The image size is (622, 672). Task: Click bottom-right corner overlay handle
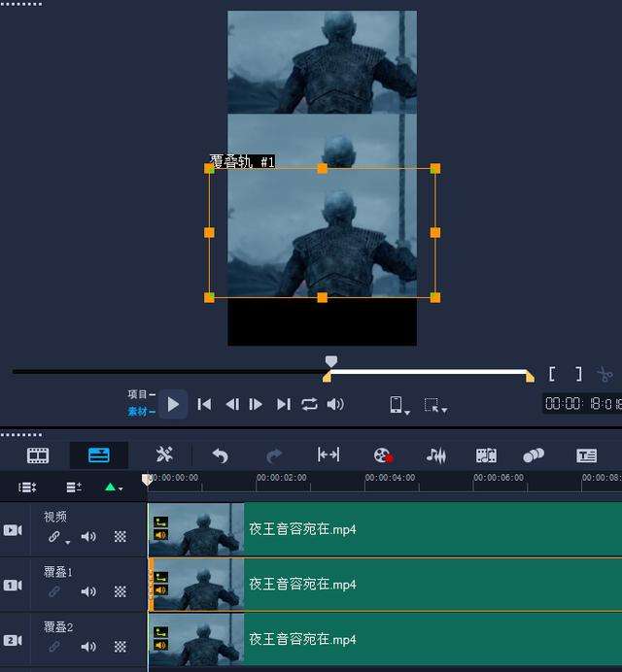tap(435, 297)
